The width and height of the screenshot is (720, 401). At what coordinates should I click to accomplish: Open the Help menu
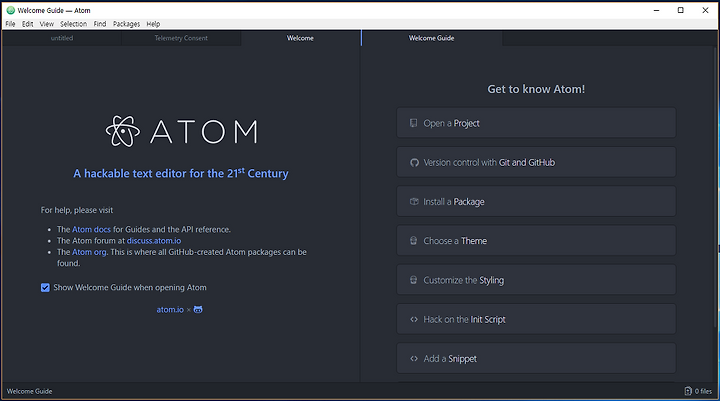click(x=153, y=24)
